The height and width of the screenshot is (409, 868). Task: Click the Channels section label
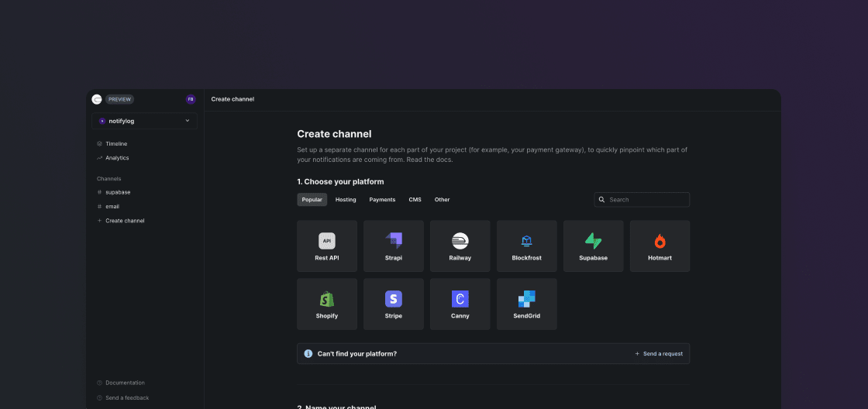[x=109, y=179]
